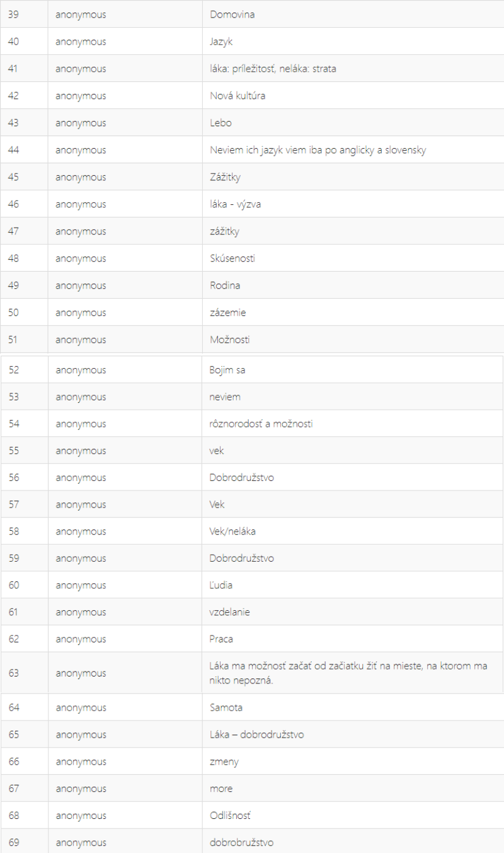
Task: Select the "Láka – dobrodružstvo" response
Action: 256,734
